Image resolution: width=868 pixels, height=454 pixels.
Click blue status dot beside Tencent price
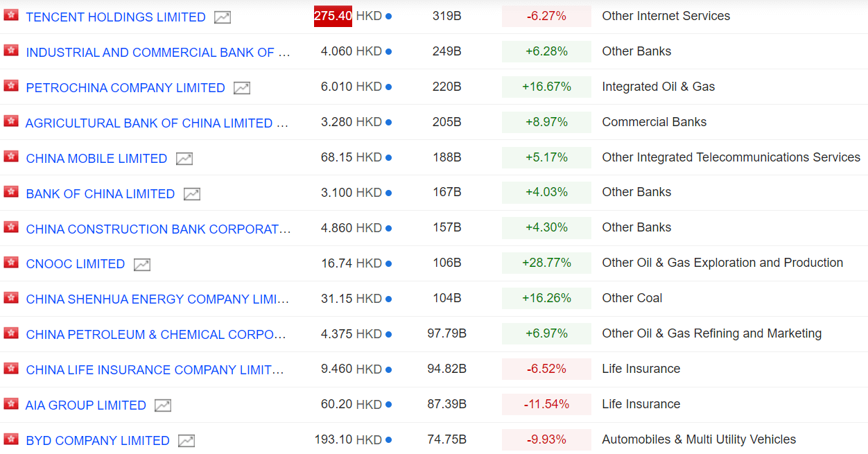click(x=388, y=16)
